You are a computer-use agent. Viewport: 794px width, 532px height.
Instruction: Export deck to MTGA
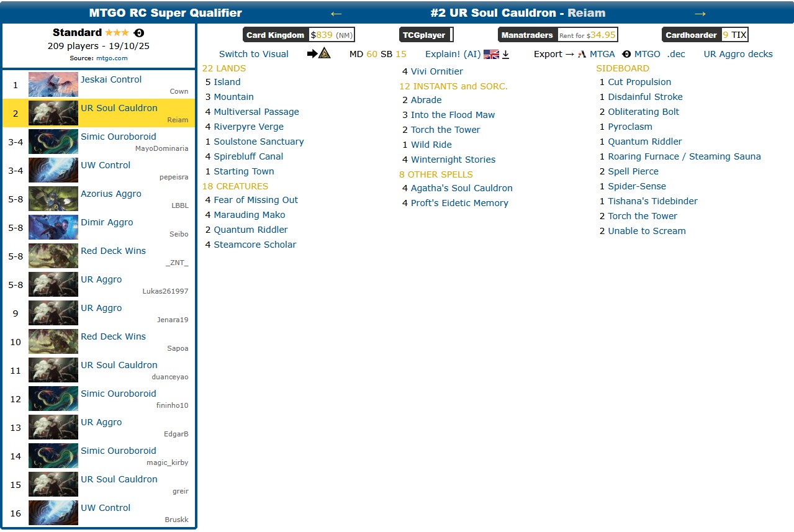[602, 54]
